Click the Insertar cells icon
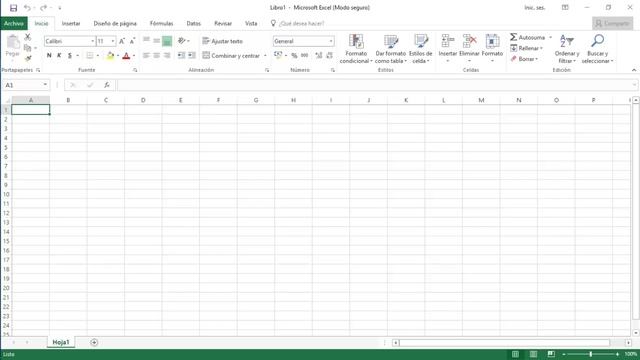The height and width of the screenshot is (360, 640). pos(448,42)
